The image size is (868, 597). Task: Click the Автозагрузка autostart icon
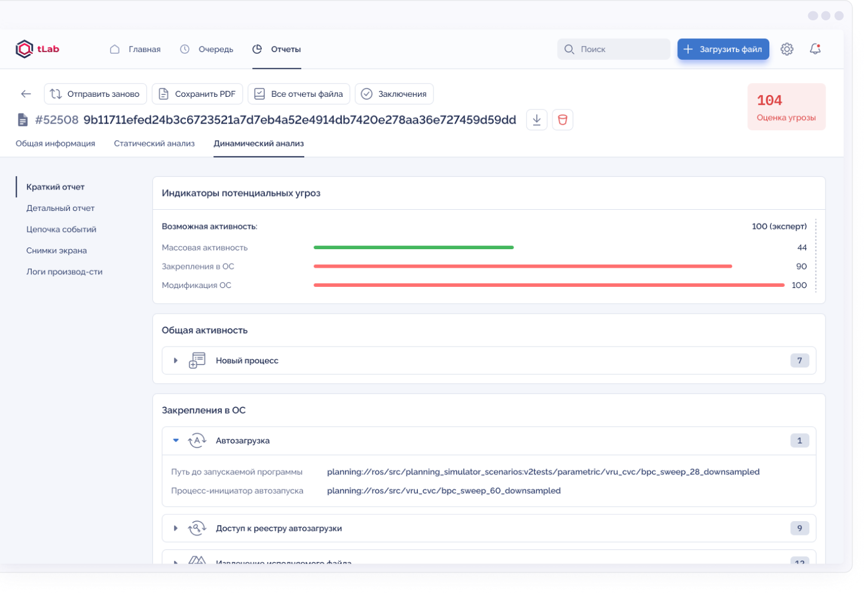point(197,441)
